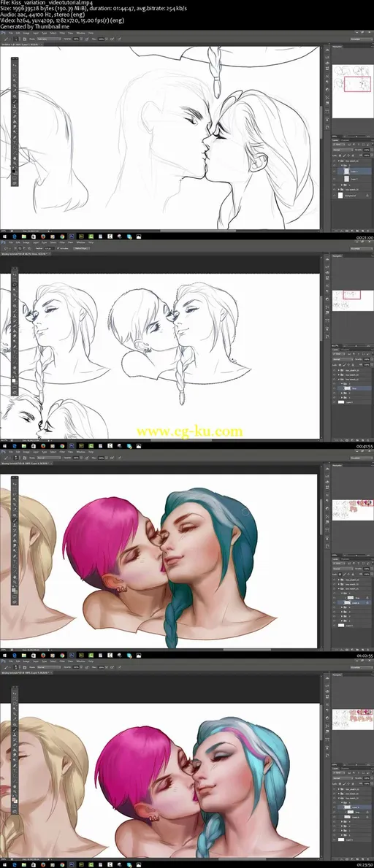Screen dimensions: 374x868
Task: Click the Feather field in the 00:41:55 frame
Action: click(50, 248)
